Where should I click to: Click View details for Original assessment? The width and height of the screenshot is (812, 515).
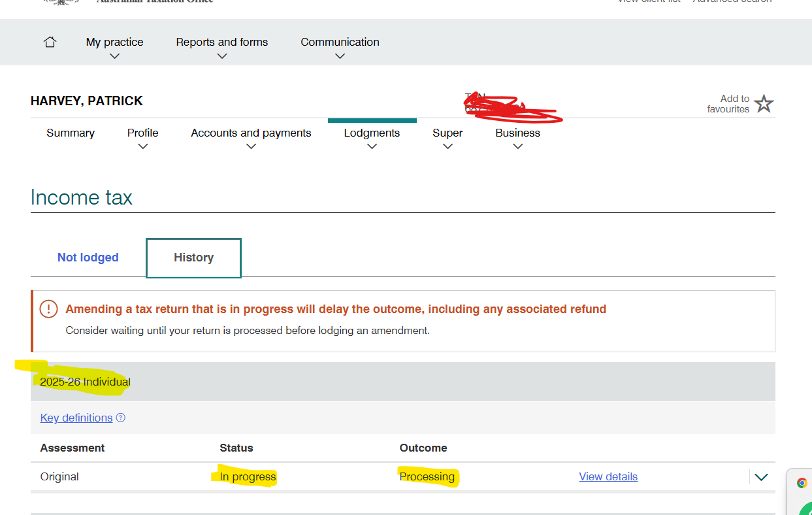pyautogui.click(x=608, y=476)
